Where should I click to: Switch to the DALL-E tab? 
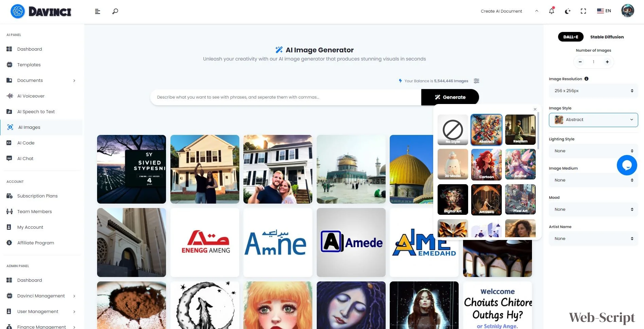(571, 37)
